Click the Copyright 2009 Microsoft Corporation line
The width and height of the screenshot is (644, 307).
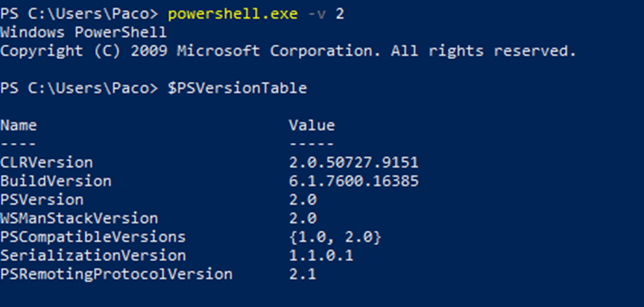(288, 51)
